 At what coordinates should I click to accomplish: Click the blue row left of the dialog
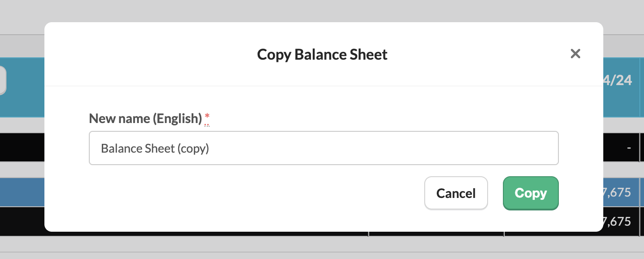pyautogui.click(x=22, y=192)
